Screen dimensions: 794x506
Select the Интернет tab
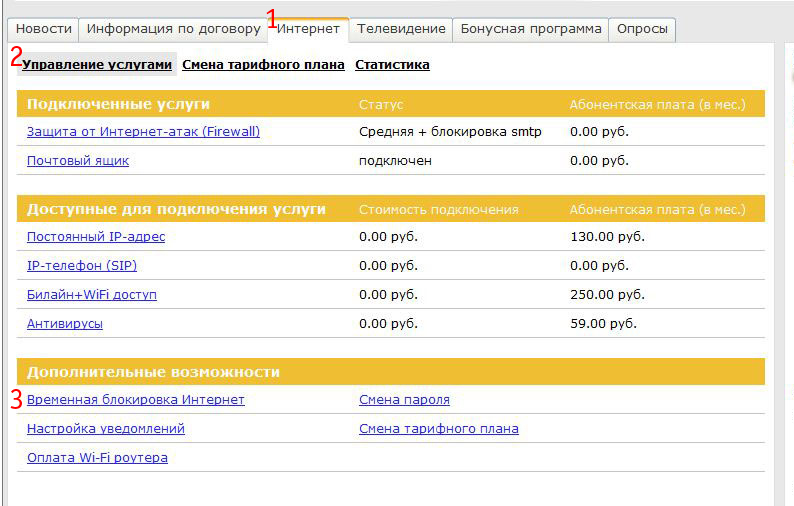pos(308,29)
